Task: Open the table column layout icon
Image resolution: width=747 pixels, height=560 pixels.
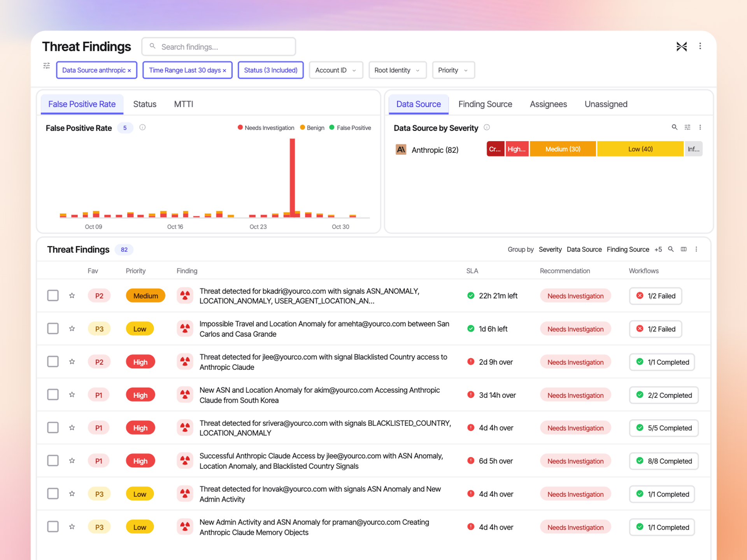Action: click(684, 249)
